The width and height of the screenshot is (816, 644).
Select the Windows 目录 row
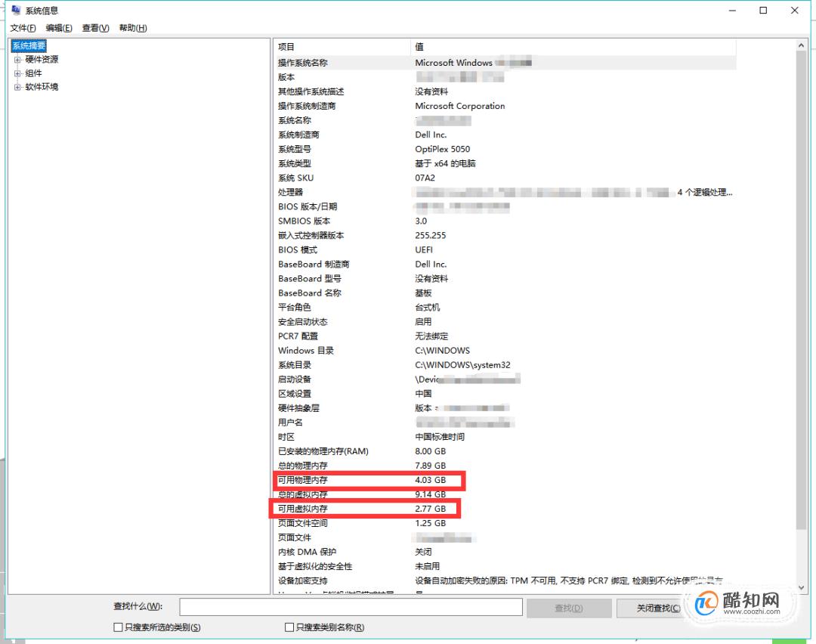(505, 351)
